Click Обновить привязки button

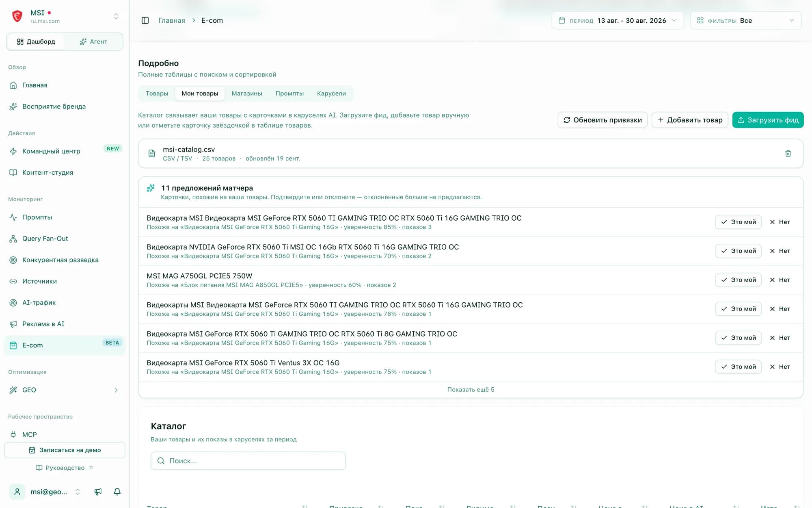tap(603, 120)
